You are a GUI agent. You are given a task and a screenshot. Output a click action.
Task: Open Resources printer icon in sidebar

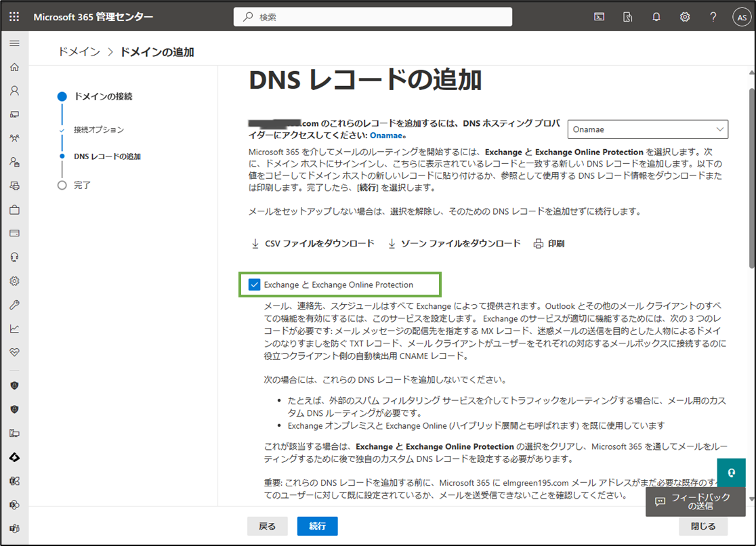click(14, 186)
